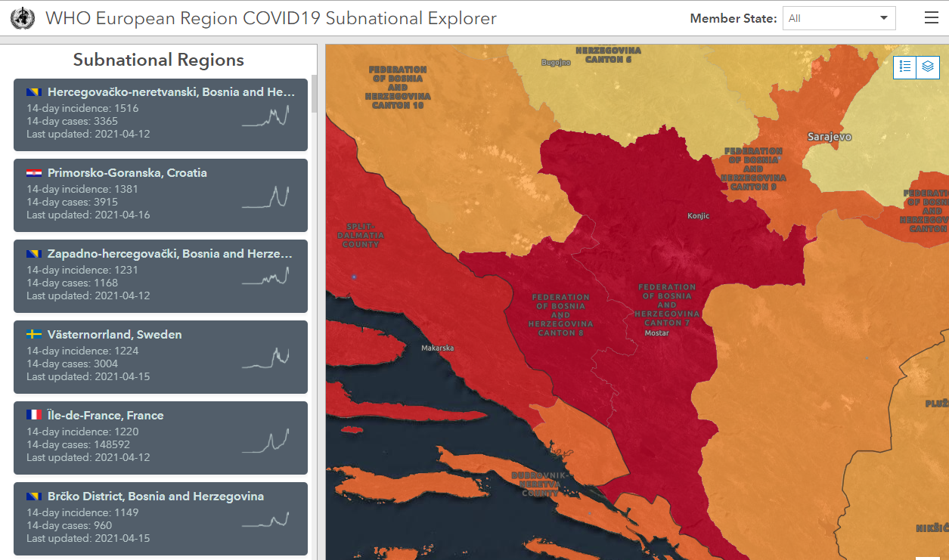949x560 pixels.
Task: Click the Île-de-France sparkline chart
Action: tap(265, 441)
